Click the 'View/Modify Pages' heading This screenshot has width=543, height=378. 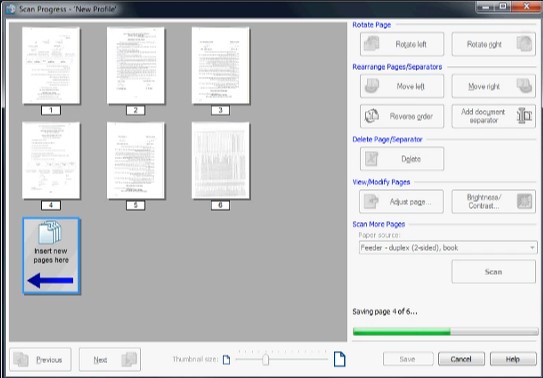[381, 182]
